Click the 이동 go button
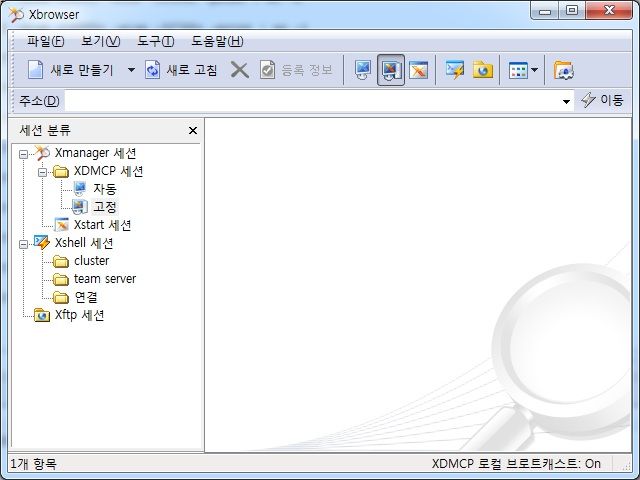Screen dimensions: 640x480 coord(602,100)
